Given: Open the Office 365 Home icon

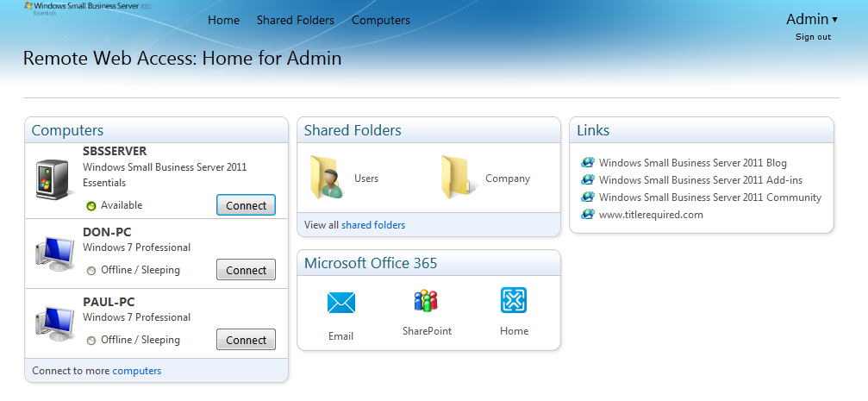Looking at the screenshot, I should (x=514, y=301).
